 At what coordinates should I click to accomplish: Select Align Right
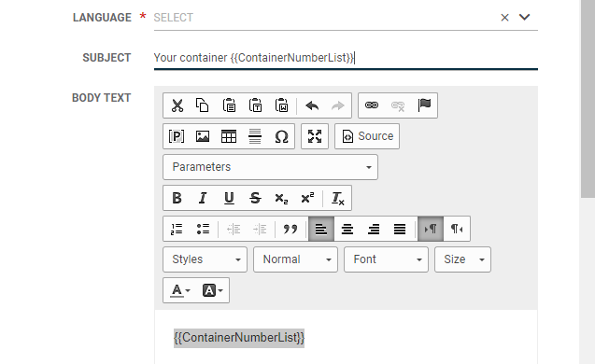tap(374, 229)
